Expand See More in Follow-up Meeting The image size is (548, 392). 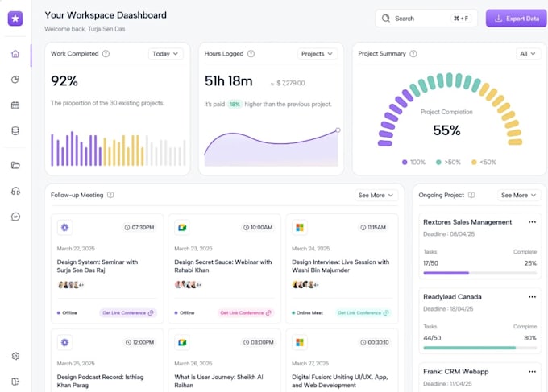pyautogui.click(x=376, y=195)
